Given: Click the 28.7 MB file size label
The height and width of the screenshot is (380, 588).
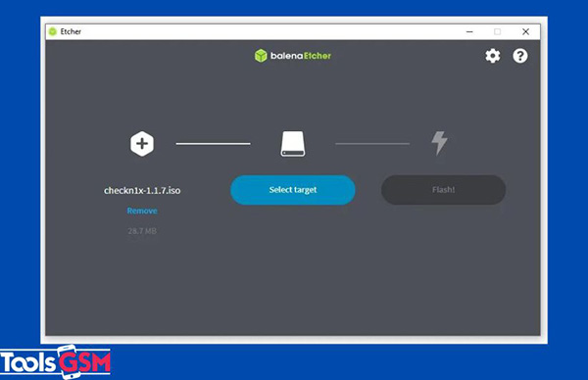Looking at the screenshot, I should 142,231.
